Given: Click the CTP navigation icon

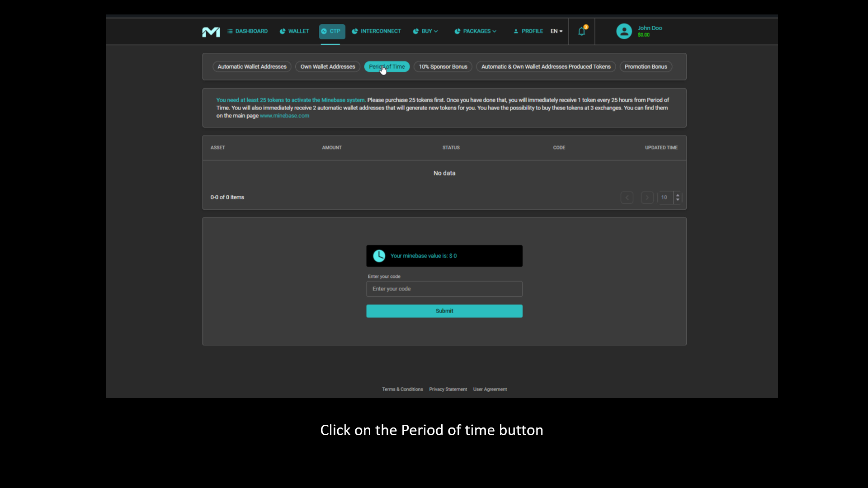Looking at the screenshot, I should pos(324,31).
